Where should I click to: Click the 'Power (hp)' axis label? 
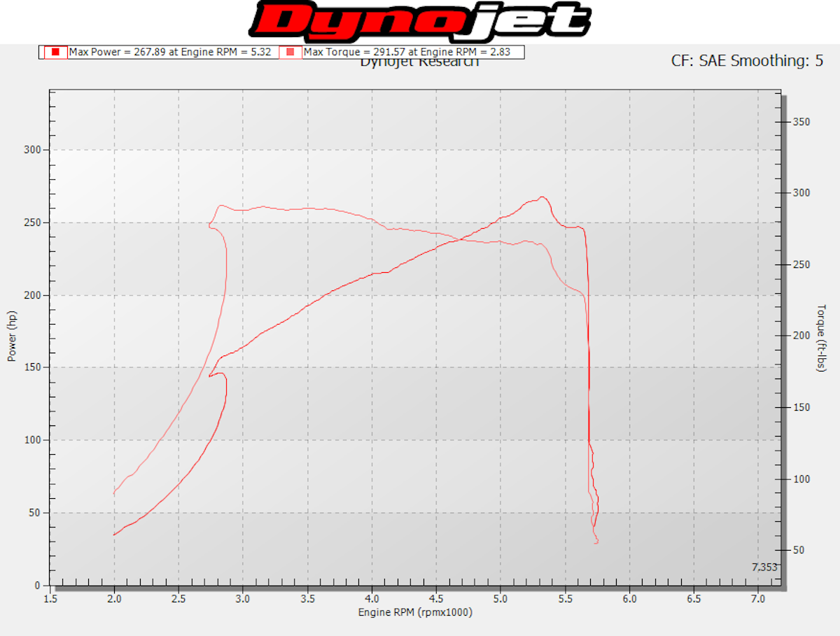tap(12, 337)
